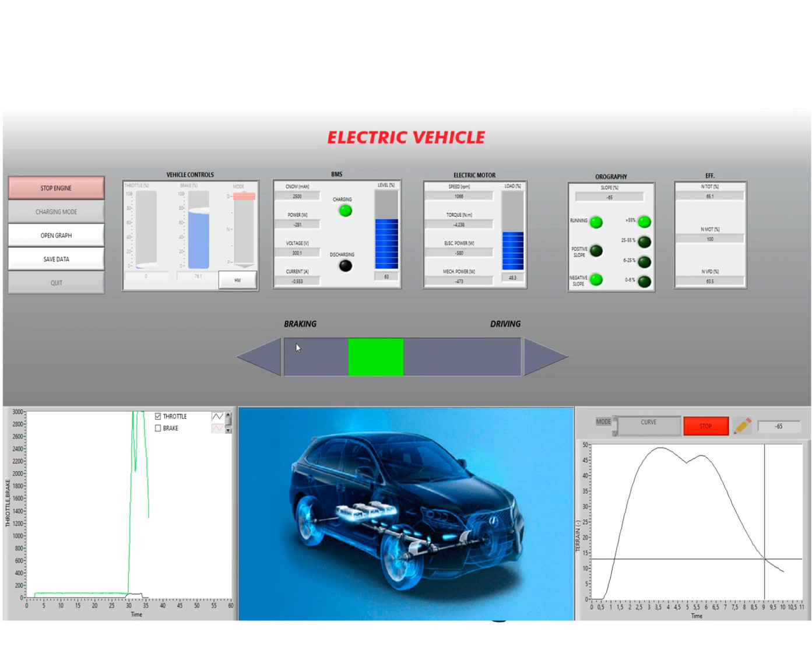Click the pencil edit icon above terrain graph
This screenshot has width=812, height=656.
tap(742, 426)
